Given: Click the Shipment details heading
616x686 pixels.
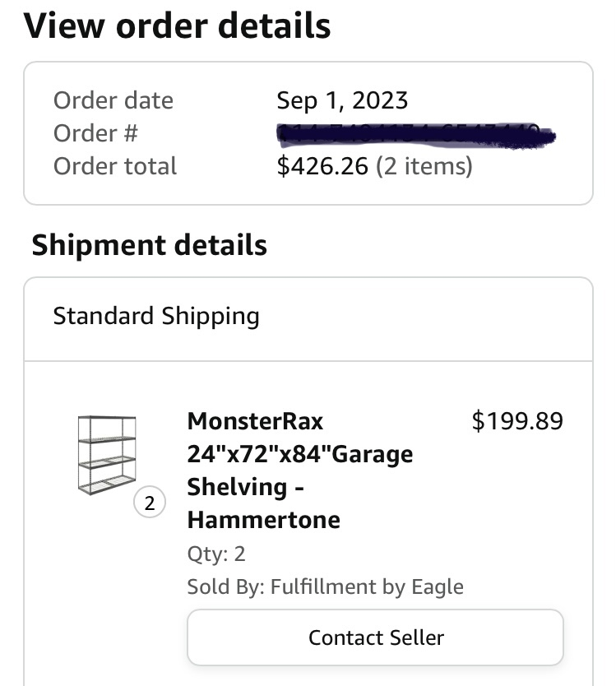Looking at the screenshot, I should click(149, 244).
